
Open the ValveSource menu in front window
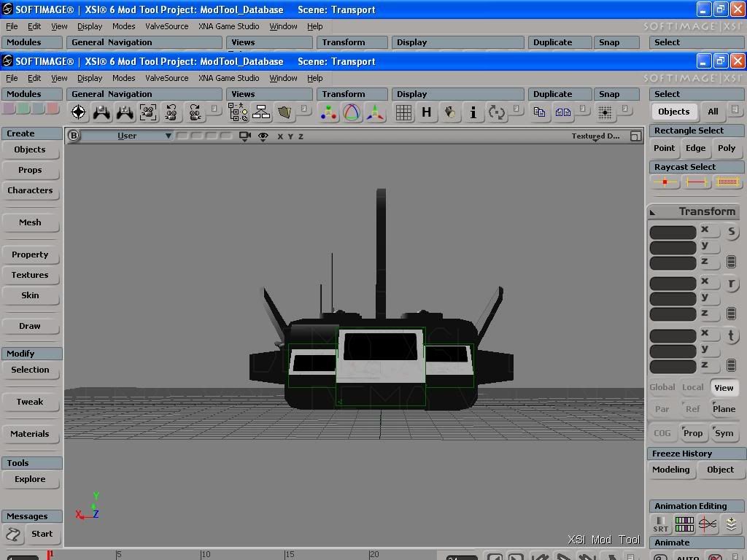(167, 78)
